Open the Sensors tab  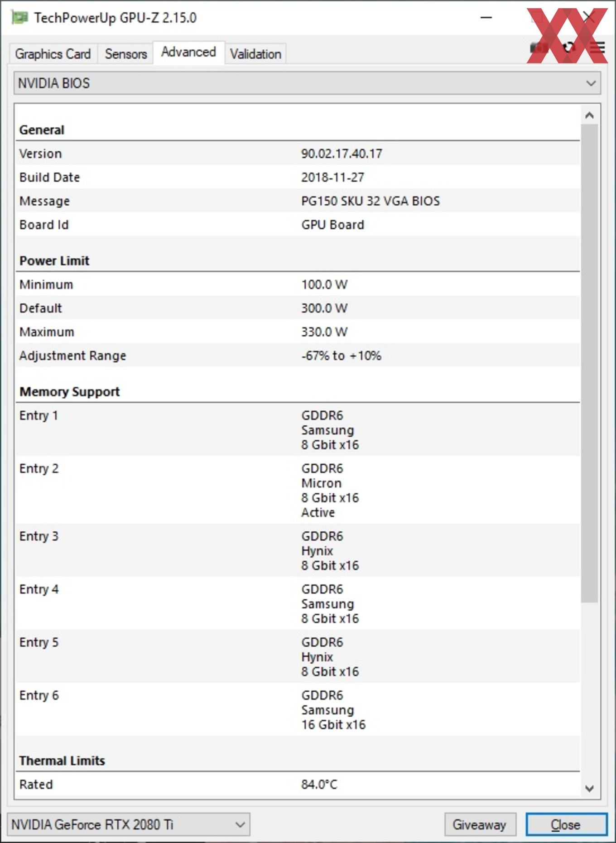point(126,54)
